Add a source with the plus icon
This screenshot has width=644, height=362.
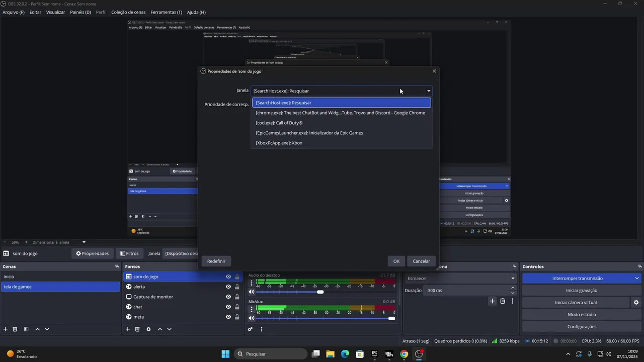pos(128,329)
